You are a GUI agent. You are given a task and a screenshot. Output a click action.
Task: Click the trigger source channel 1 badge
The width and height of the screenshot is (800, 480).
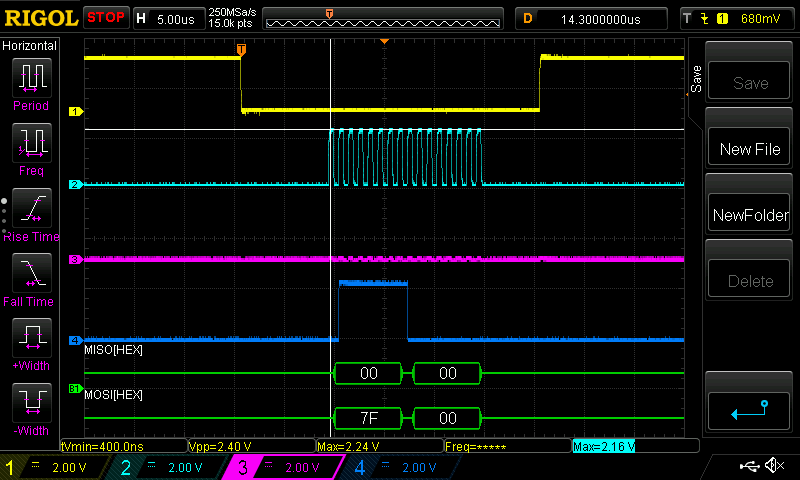coord(722,19)
